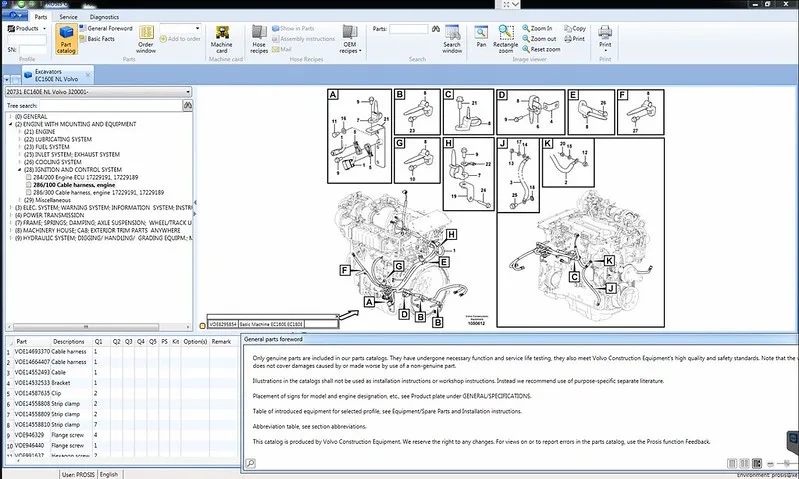
Task: Expand the (21) ENGINE node
Action: pyautogui.click(x=19, y=131)
